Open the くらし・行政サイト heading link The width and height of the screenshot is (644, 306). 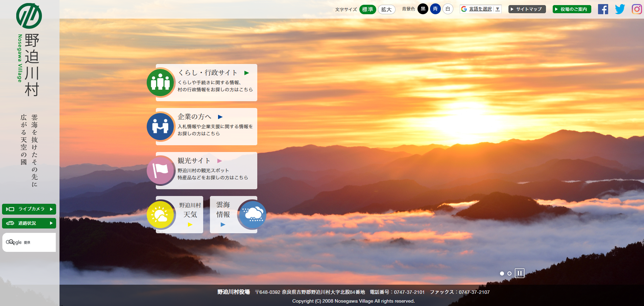click(208, 73)
